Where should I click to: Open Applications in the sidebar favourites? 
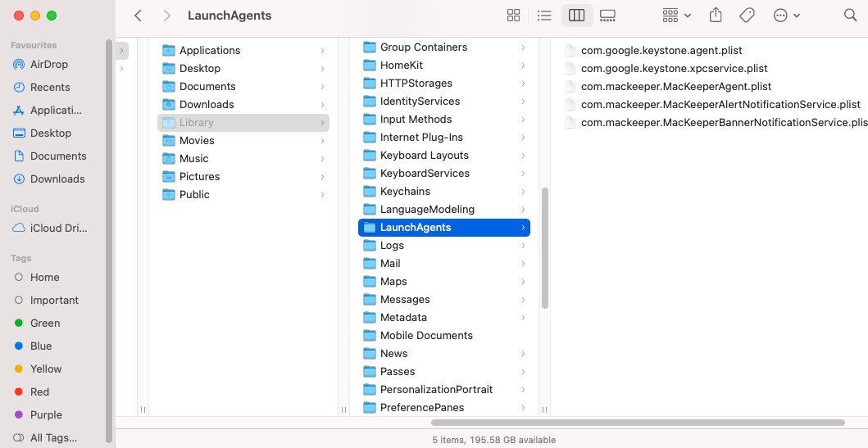48,110
